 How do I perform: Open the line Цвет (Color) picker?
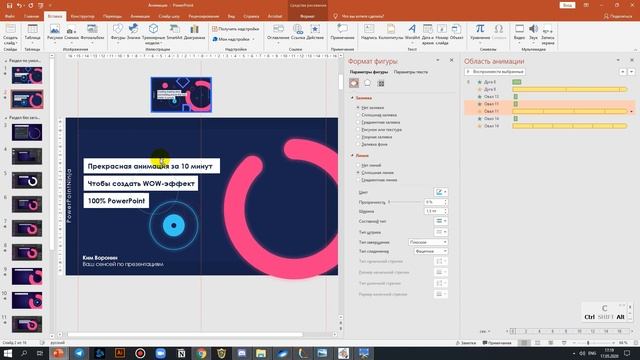pyautogui.click(x=440, y=192)
